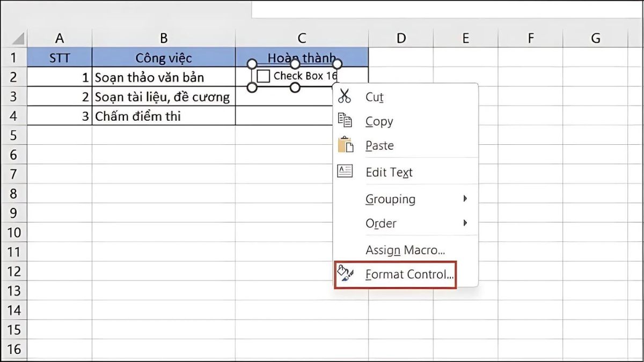This screenshot has height=362, width=644.
Task: Select column C header
Action: tap(302, 38)
